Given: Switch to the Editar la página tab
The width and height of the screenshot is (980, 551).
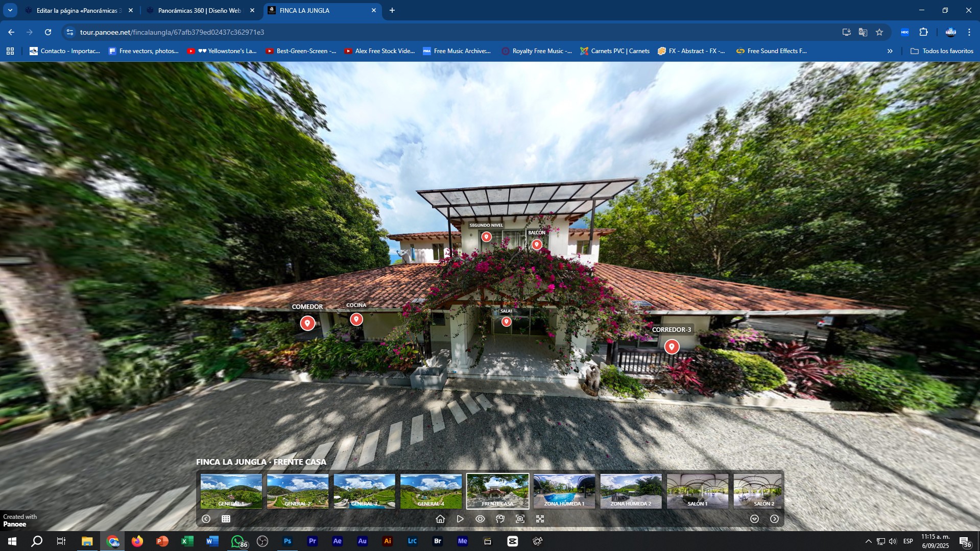Looking at the screenshot, I should click(77, 10).
